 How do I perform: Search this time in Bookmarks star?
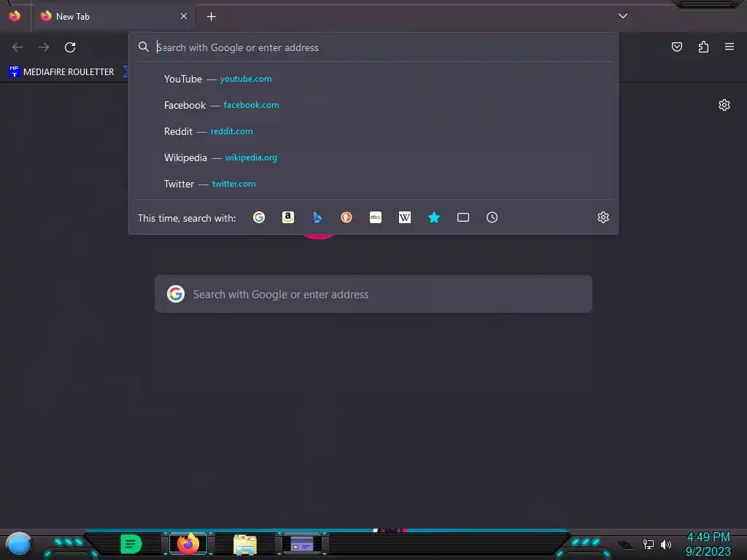coord(434,217)
